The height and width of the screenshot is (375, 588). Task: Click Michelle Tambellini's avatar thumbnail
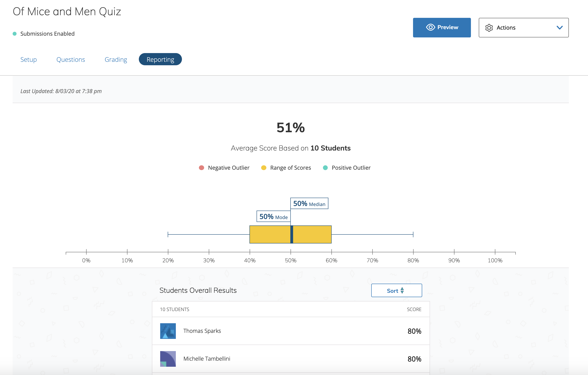(168, 359)
